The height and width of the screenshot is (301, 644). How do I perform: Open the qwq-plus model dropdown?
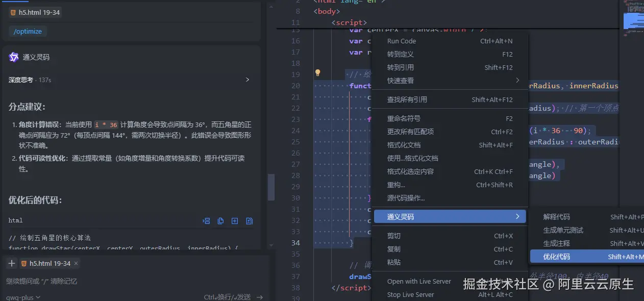(x=23, y=297)
